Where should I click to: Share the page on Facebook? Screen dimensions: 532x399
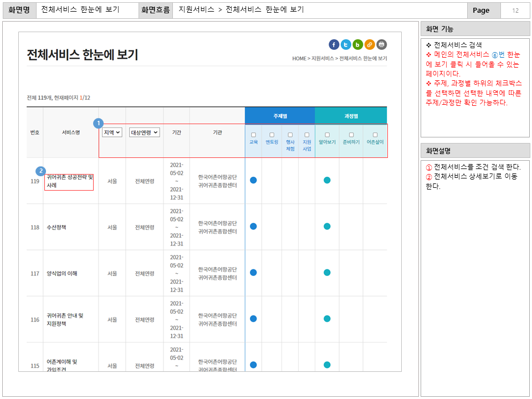tap(334, 45)
